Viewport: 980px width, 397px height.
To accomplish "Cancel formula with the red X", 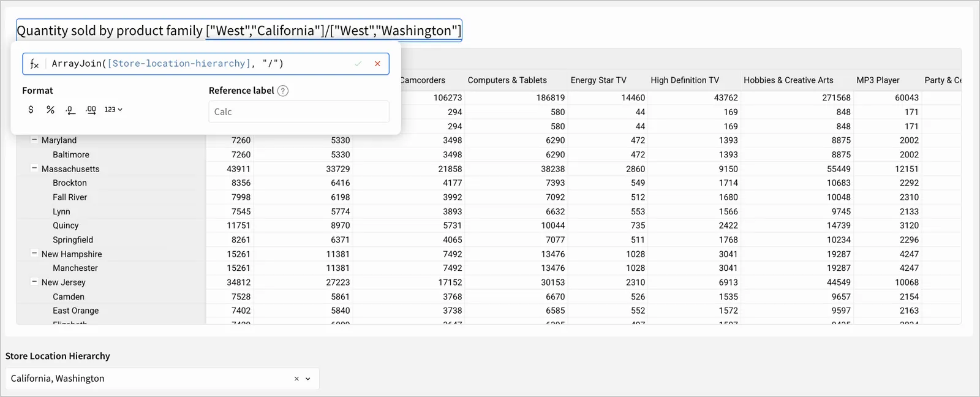I will (377, 64).
